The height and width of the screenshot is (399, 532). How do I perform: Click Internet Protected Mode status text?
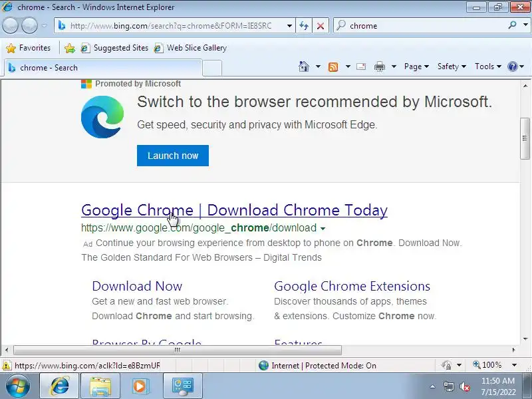click(324, 366)
